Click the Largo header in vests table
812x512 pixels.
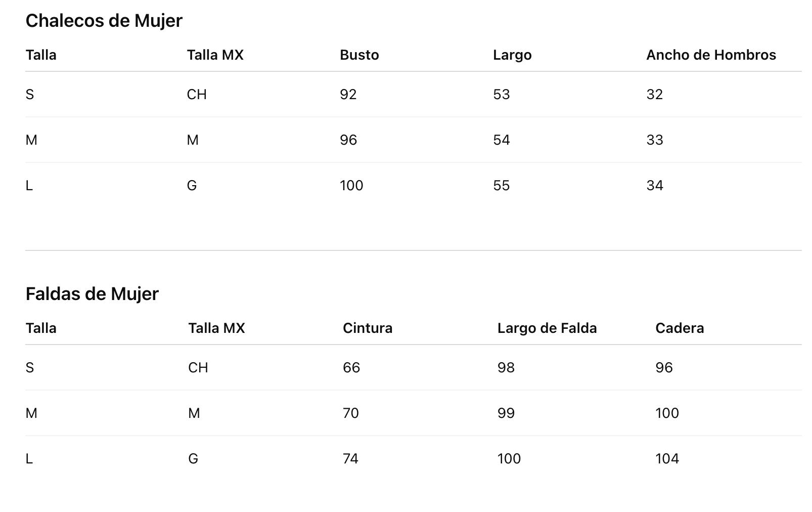(512, 55)
